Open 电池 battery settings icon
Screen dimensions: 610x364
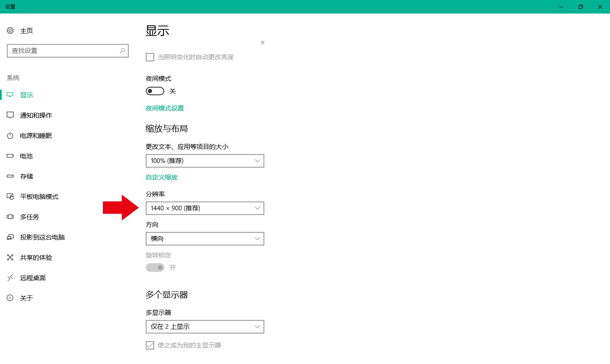(x=10, y=156)
